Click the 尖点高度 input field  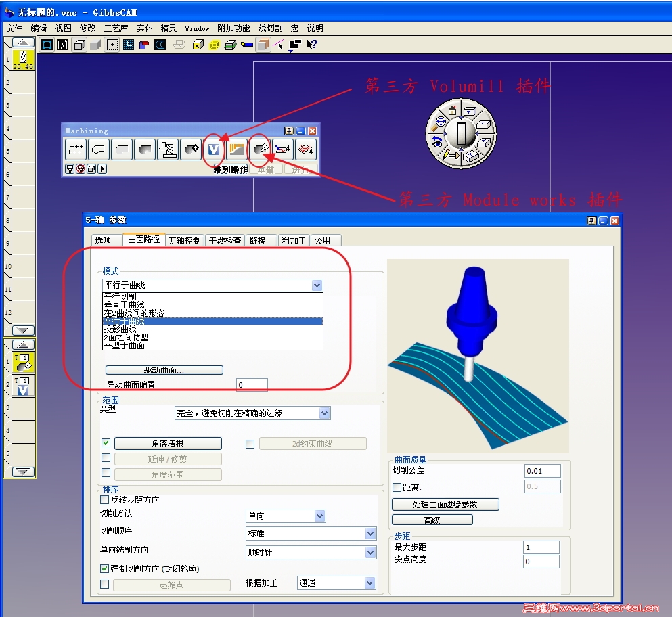[x=541, y=562]
